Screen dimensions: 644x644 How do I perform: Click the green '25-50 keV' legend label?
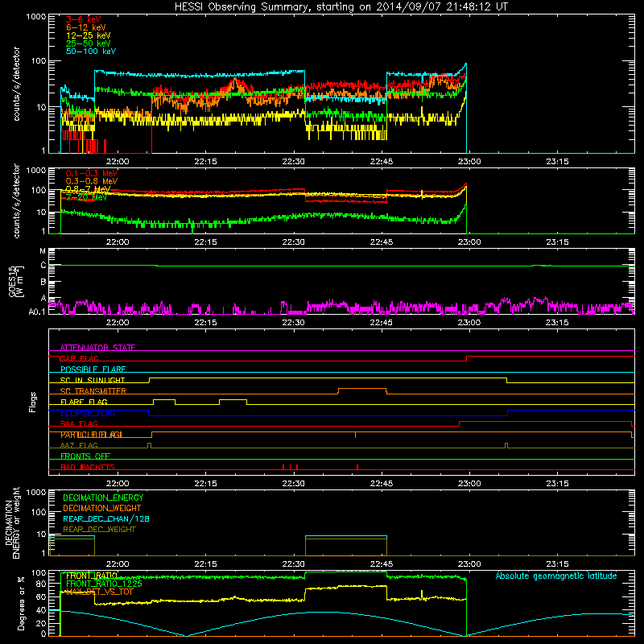[89, 43]
